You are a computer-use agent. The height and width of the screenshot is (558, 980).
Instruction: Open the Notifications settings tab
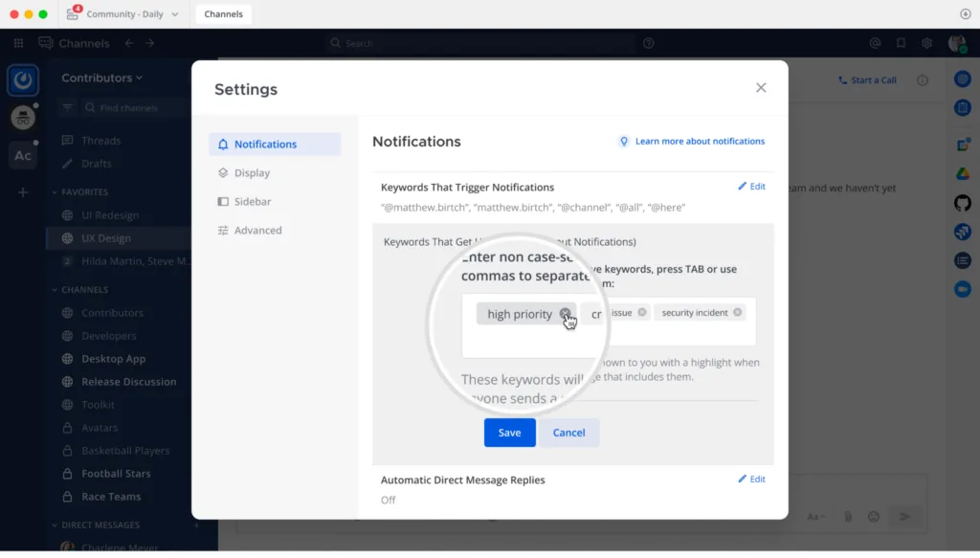pos(275,145)
